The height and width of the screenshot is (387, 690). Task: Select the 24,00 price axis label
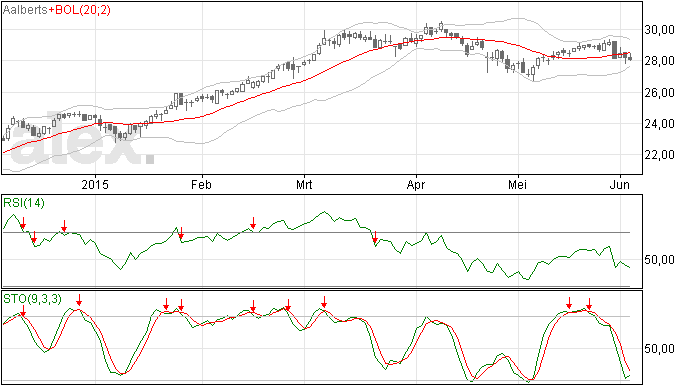(x=659, y=124)
